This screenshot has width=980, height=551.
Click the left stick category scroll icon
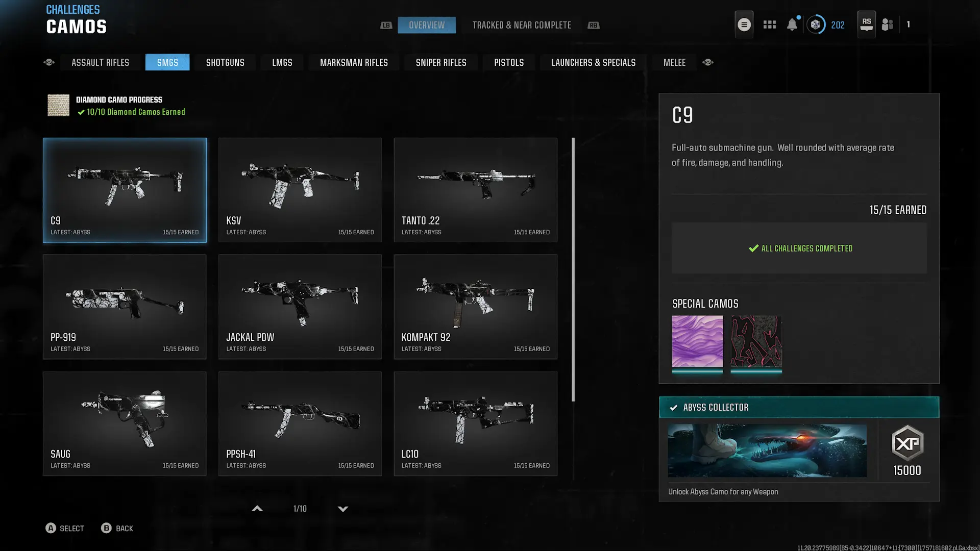(x=49, y=62)
